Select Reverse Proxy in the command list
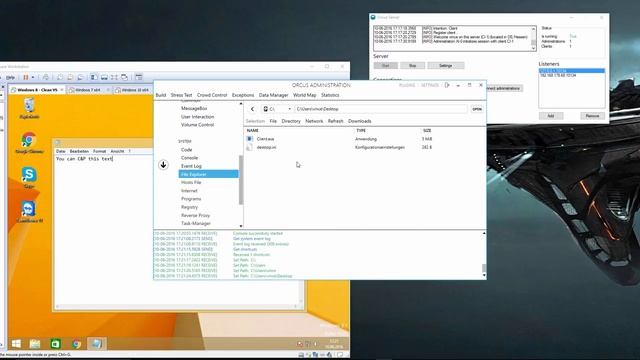The height and width of the screenshot is (360, 640). (208, 215)
